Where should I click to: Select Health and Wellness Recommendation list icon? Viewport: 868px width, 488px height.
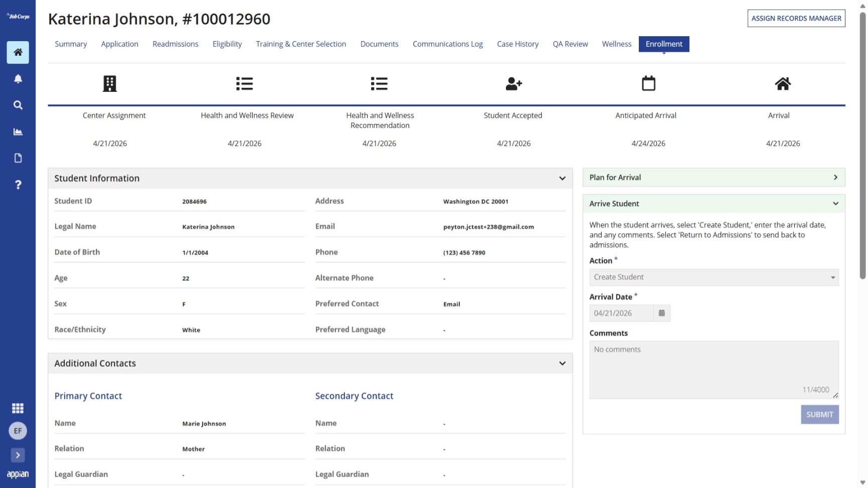click(x=379, y=84)
